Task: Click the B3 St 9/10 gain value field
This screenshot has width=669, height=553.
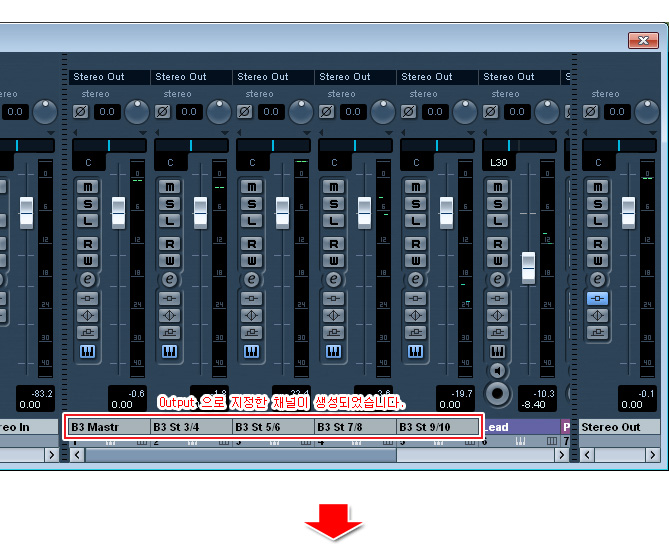Action: [x=435, y=112]
